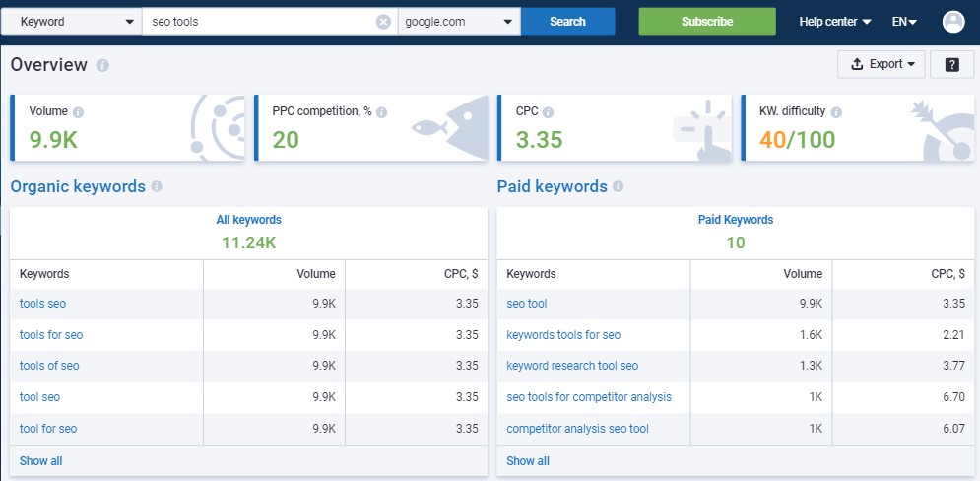Click the 2.21 CPC value
The height and width of the screenshot is (481, 980).
pos(954,335)
